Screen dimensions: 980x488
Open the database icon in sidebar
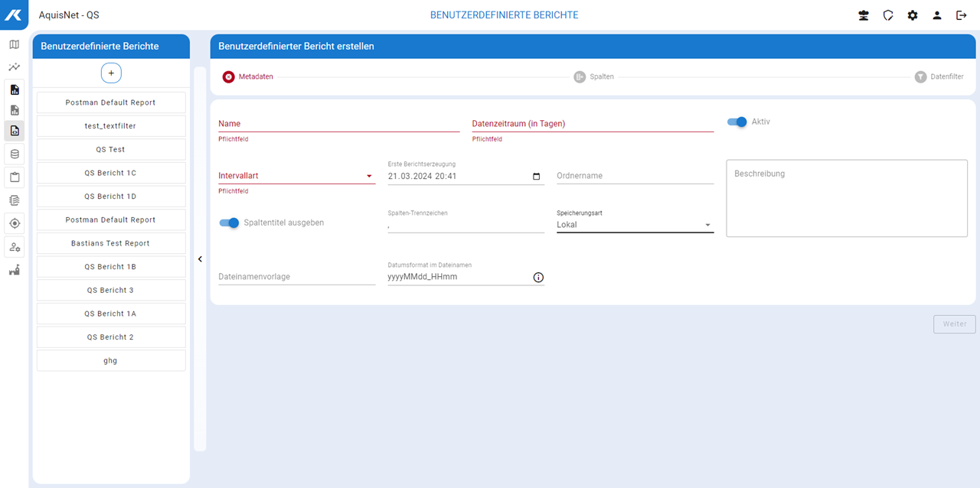point(14,155)
